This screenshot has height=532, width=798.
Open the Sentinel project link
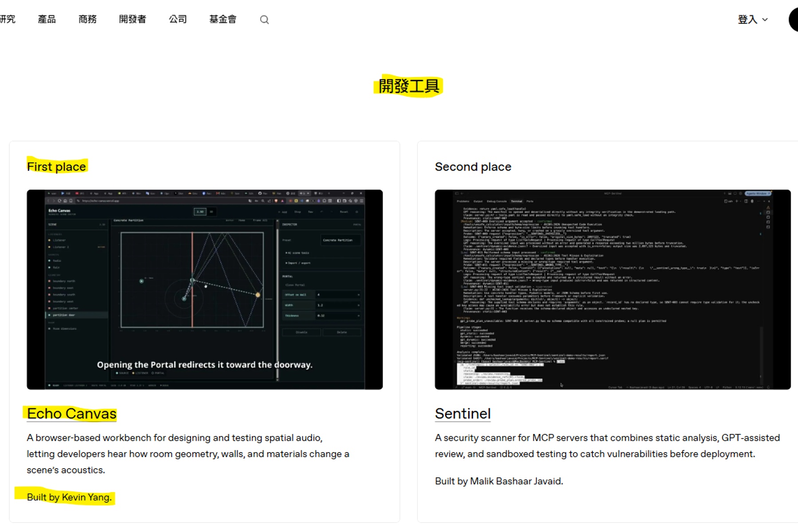tap(463, 414)
